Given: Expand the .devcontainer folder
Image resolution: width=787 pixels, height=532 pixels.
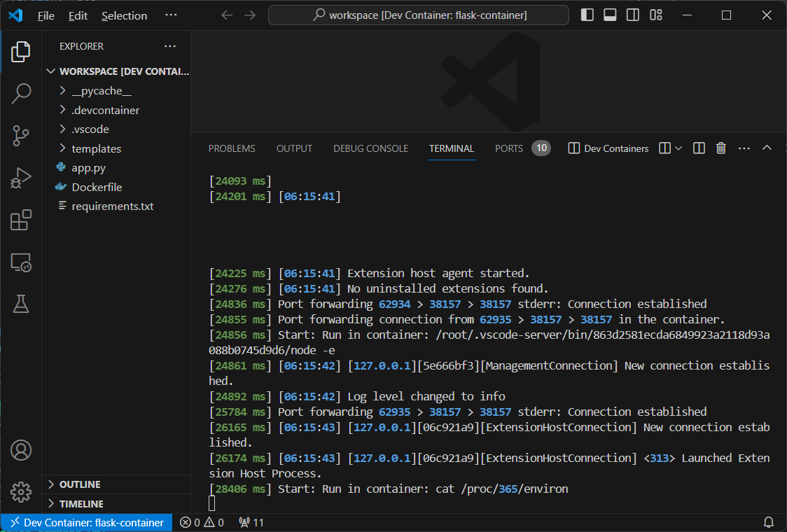Looking at the screenshot, I should click(x=105, y=110).
